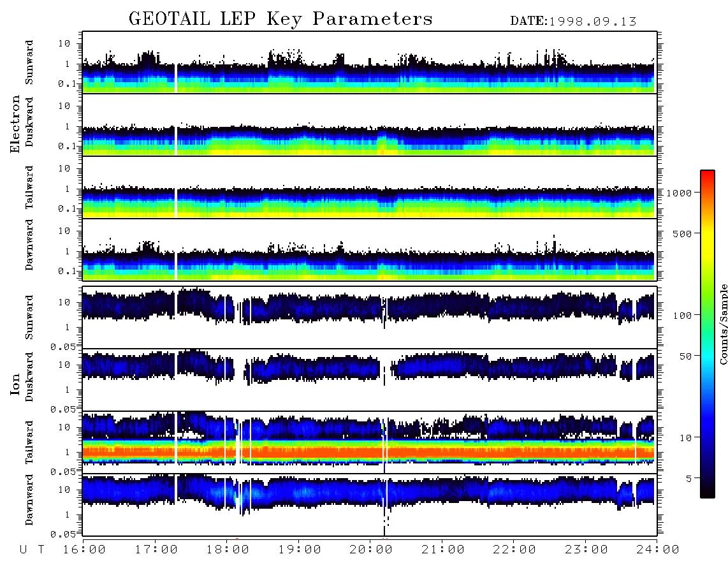Click the Electron Duskward spectrogram panel
728x561 pixels.
coord(370,124)
